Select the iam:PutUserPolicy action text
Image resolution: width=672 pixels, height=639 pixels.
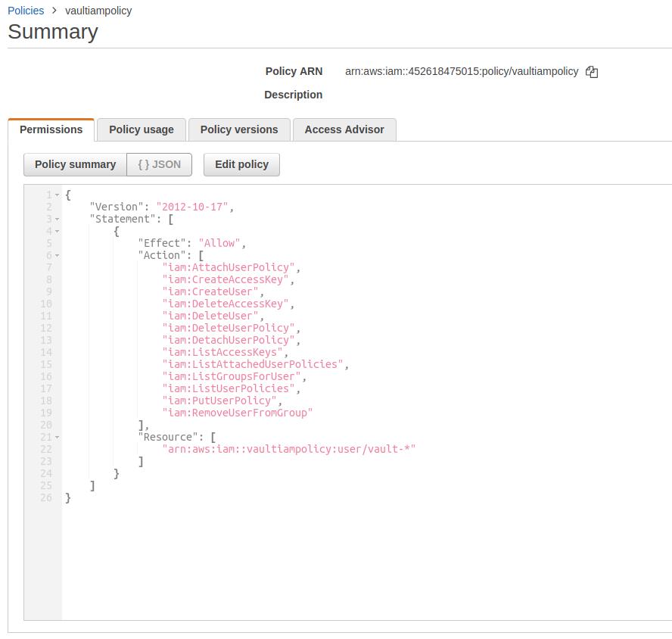click(x=219, y=401)
